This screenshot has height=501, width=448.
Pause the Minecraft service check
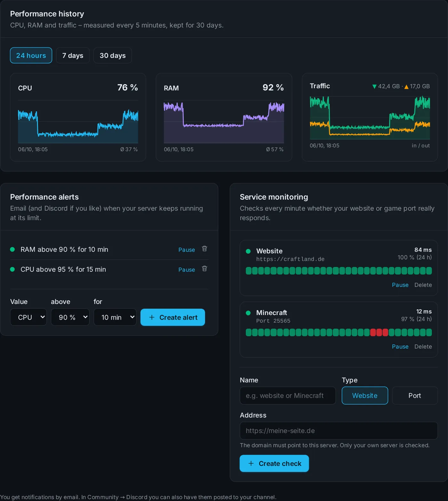click(x=400, y=346)
